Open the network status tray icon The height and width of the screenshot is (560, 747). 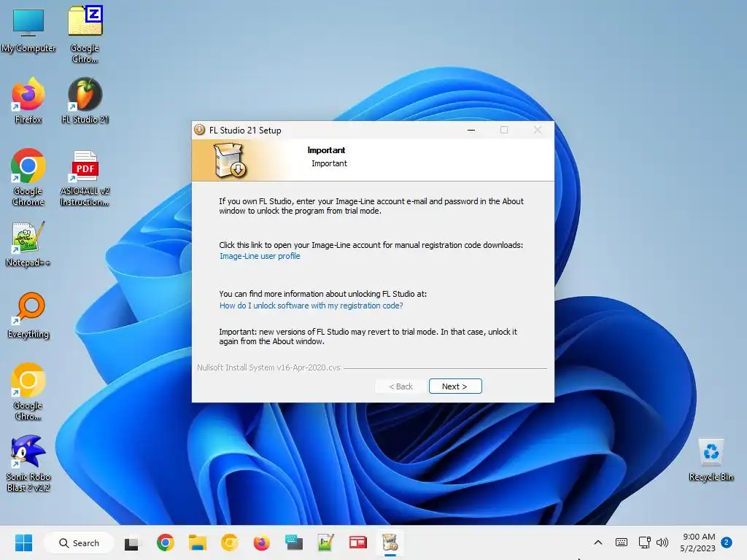pos(645,542)
